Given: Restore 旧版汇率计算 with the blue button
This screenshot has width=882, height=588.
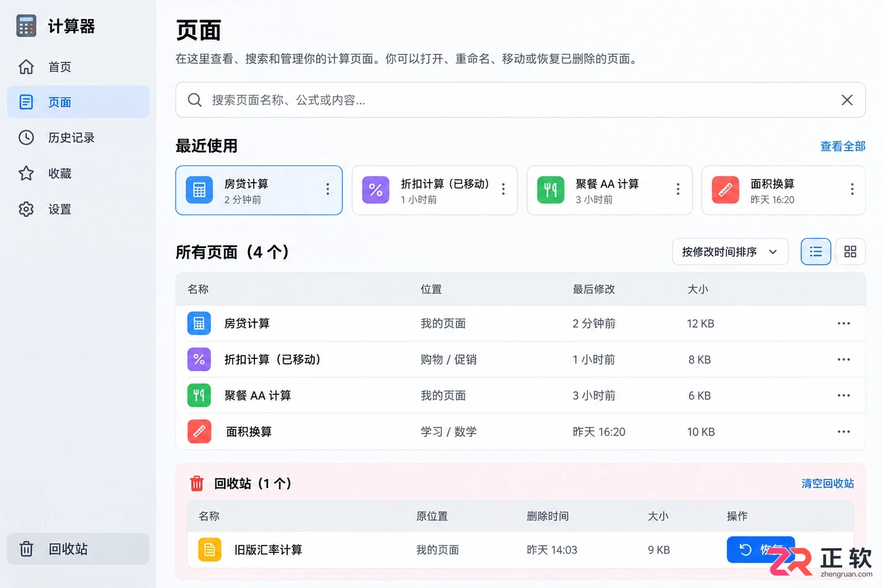Looking at the screenshot, I should [x=761, y=549].
